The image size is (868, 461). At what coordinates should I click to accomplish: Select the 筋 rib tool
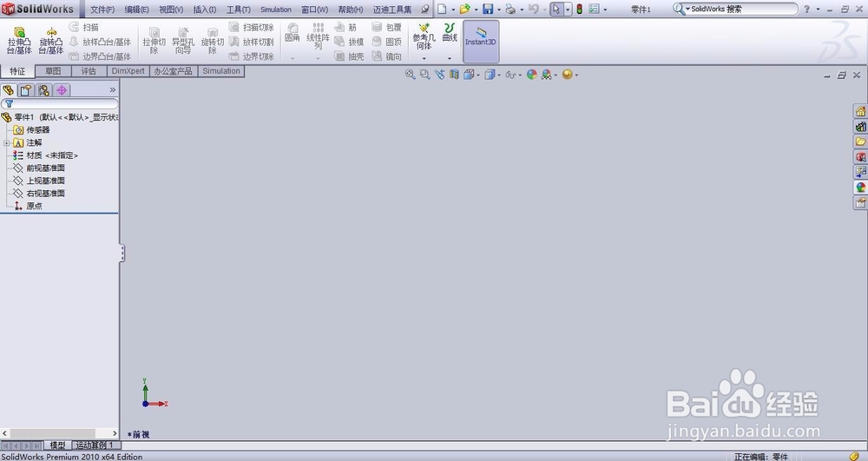(x=345, y=27)
